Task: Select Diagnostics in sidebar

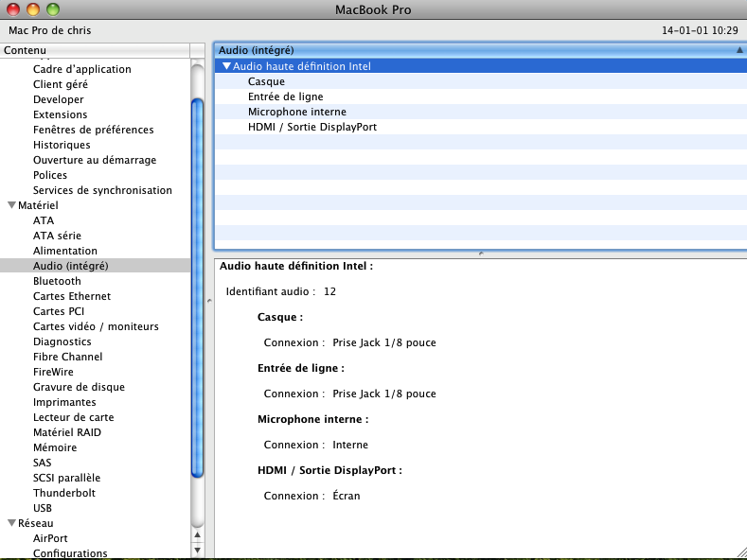Action: (62, 341)
